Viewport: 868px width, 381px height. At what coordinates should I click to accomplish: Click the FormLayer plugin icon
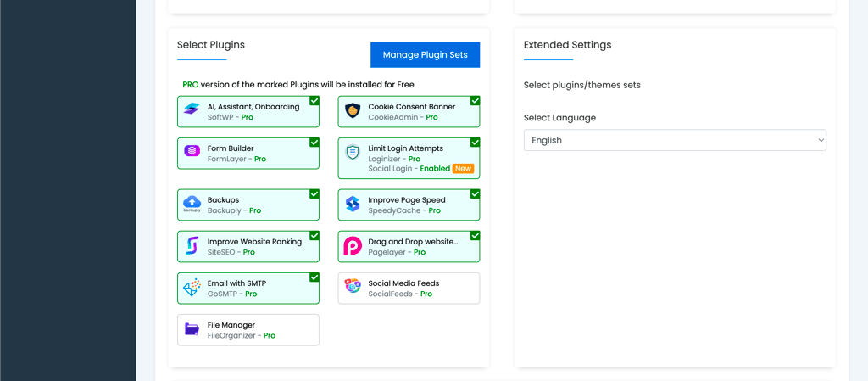192,151
